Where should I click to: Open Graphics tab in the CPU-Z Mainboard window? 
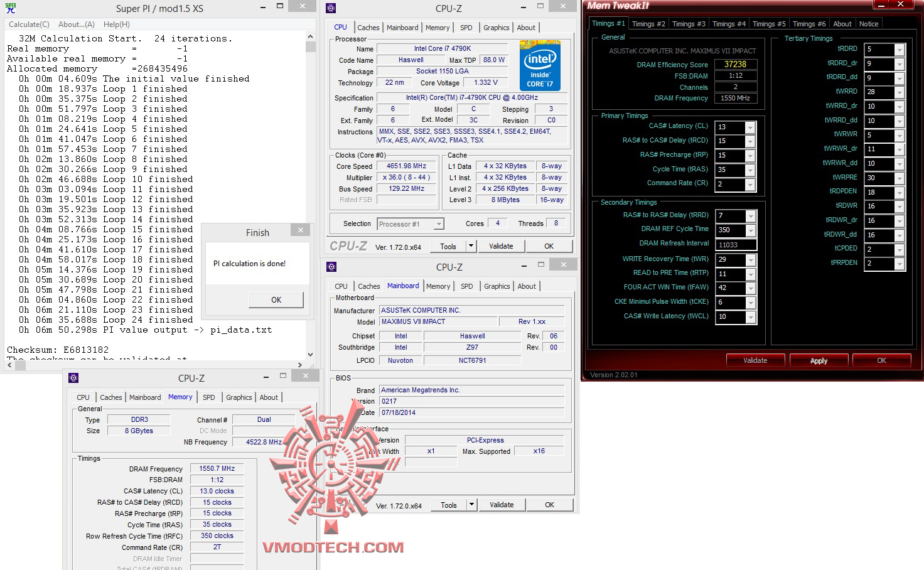click(x=497, y=286)
